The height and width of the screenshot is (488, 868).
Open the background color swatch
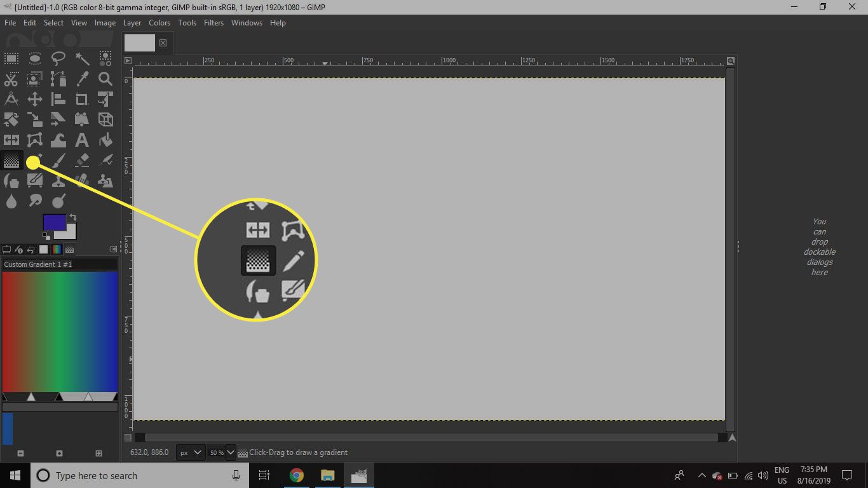71,233
